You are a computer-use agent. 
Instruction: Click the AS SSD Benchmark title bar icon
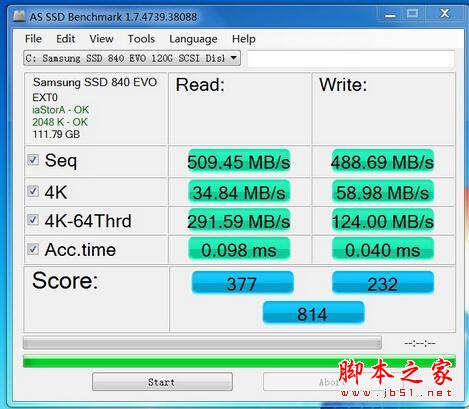coord(19,16)
